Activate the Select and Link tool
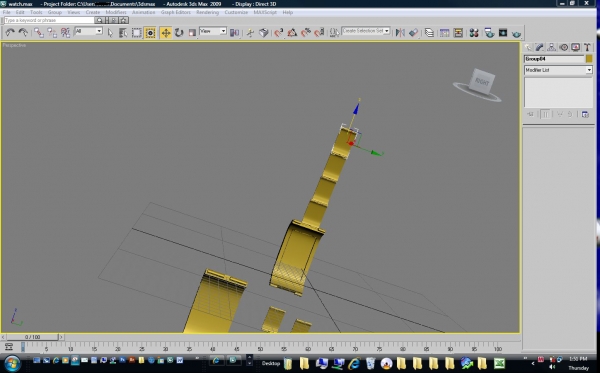600x373 pixels. pos(39,33)
